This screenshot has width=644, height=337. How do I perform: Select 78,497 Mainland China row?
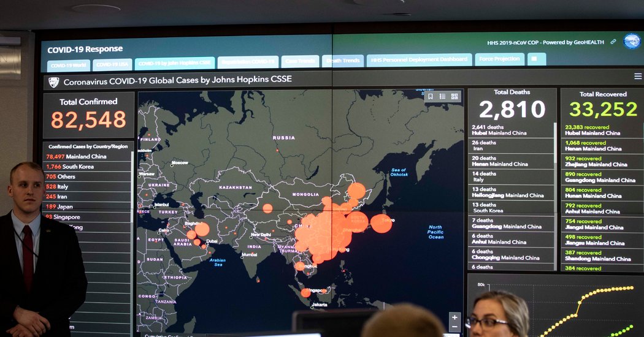[x=86, y=156]
